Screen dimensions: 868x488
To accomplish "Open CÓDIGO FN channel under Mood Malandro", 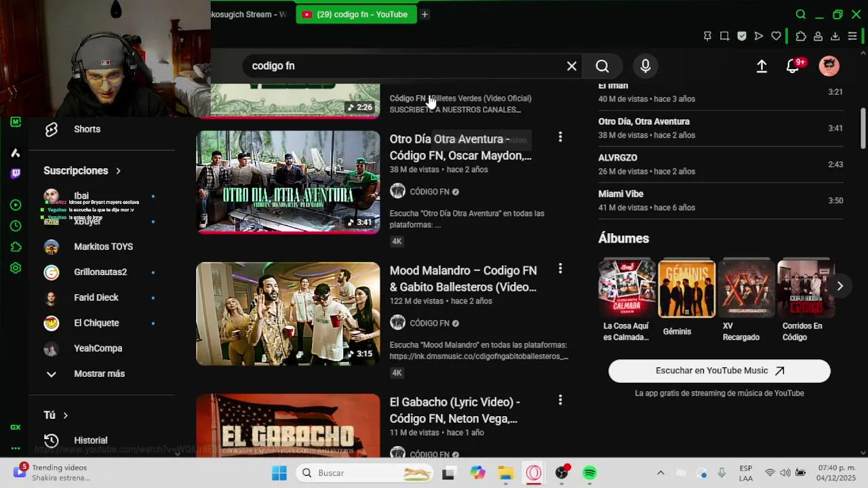I will pyautogui.click(x=430, y=323).
